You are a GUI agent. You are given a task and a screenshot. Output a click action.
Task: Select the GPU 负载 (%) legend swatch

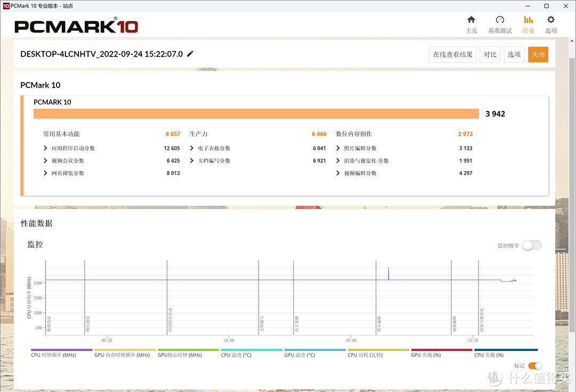tap(442, 350)
